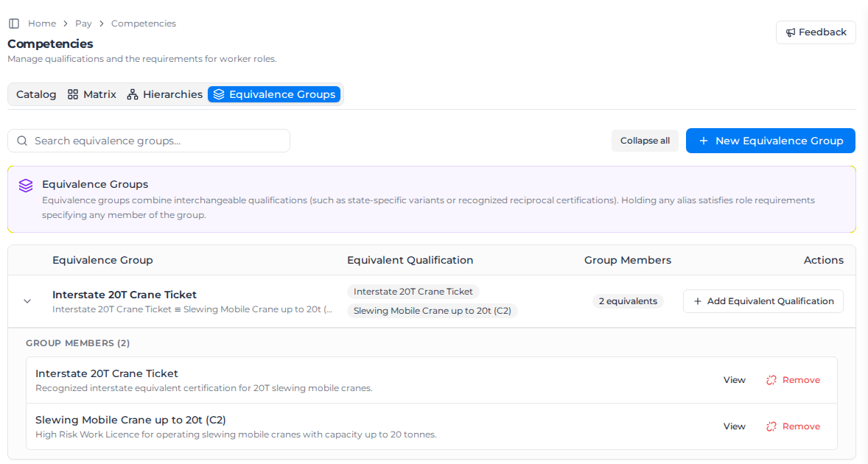This screenshot has width=868, height=464.
Task: Click the Equivalence Groups layers tab icon
Action: [x=219, y=94]
